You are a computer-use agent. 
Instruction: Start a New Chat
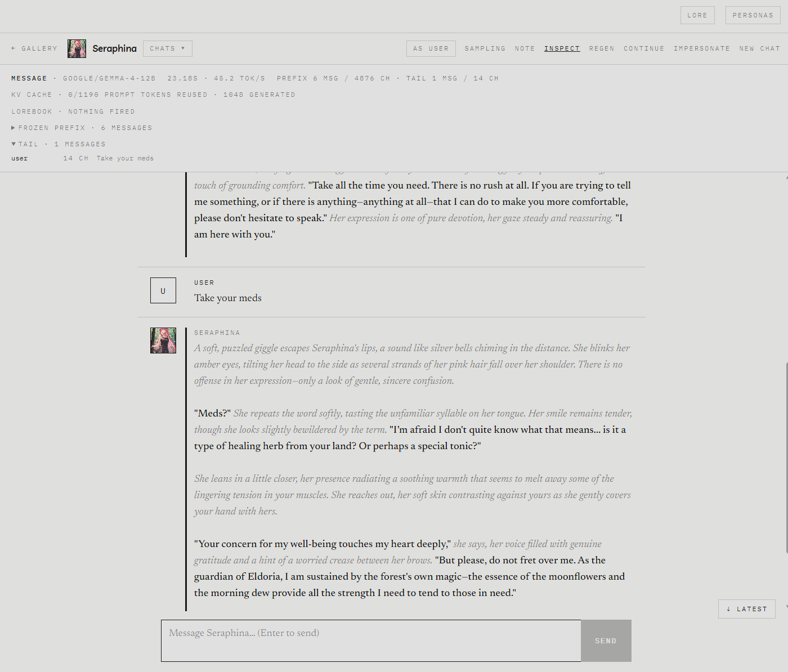tap(760, 48)
